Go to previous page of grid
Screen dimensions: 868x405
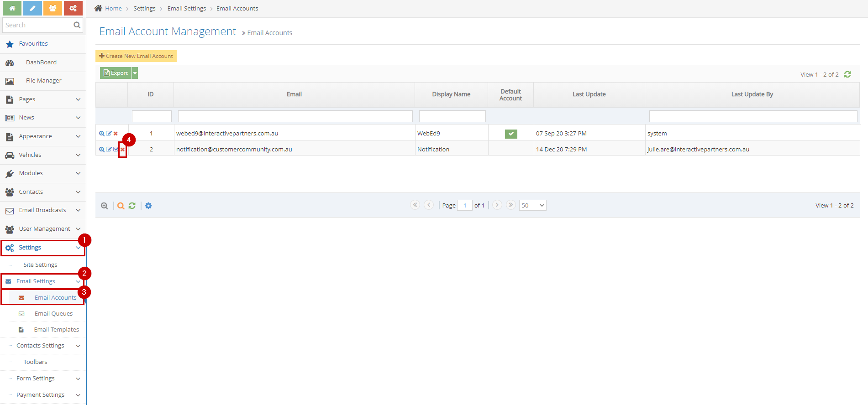click(x=429, y=205)
